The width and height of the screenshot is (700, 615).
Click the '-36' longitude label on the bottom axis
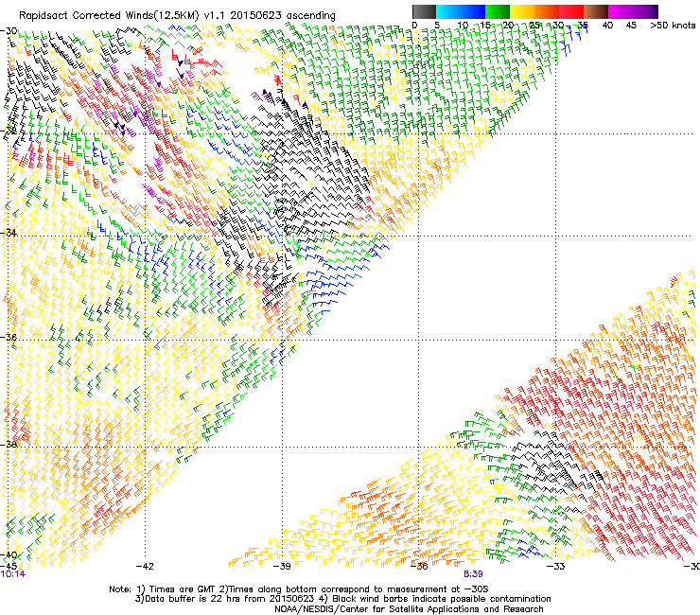pos(419,567)
